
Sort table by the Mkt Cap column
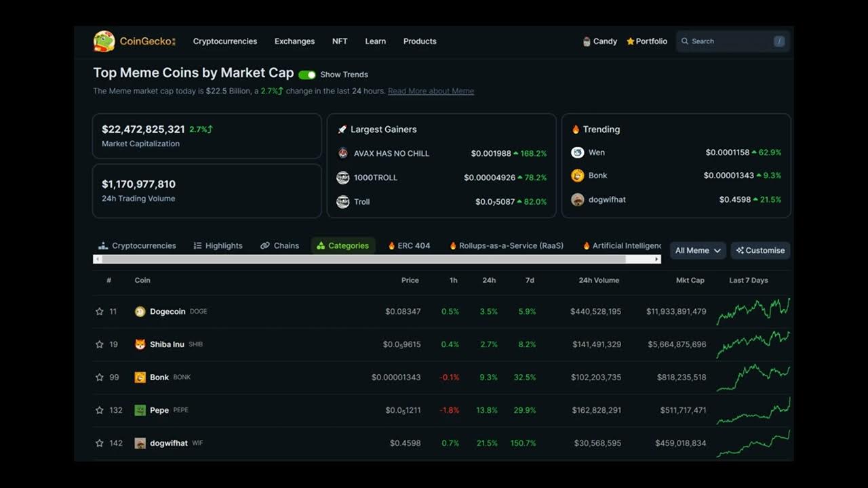(x=690, y=281)
